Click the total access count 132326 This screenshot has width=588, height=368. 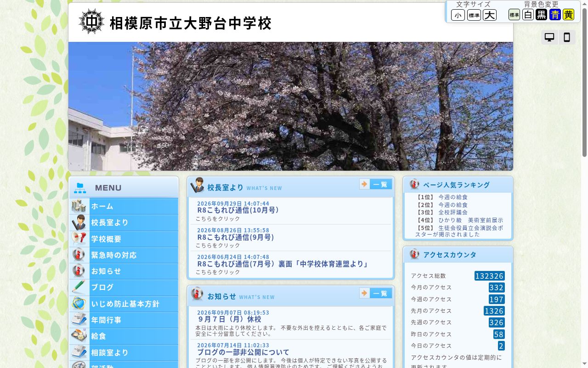point(490,276)
